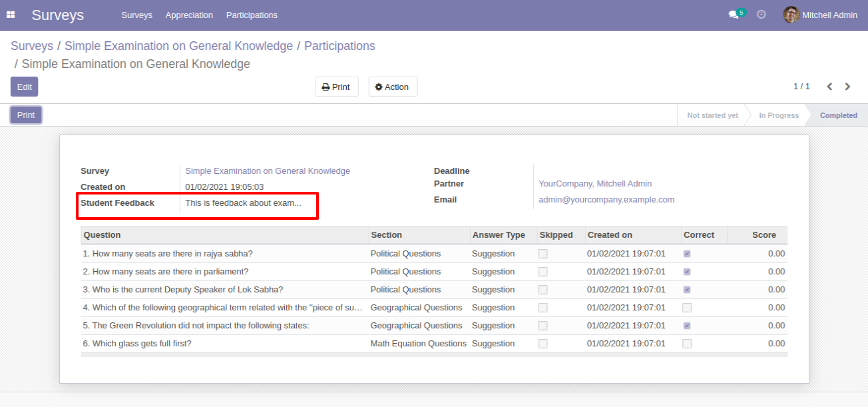Toggle Skipped checkbox for parliament seats question
This screenshot has height=407, width=868.
pos(543,272)
